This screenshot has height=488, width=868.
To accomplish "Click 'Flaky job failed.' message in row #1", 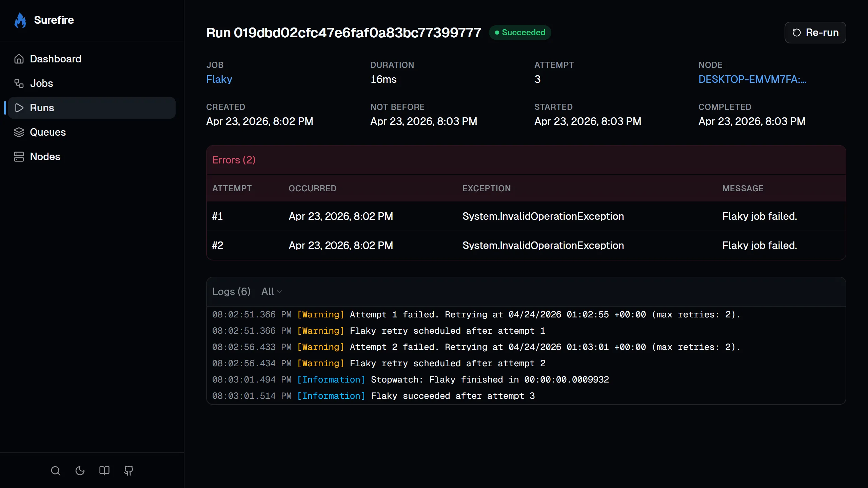I will click(759, 216).
